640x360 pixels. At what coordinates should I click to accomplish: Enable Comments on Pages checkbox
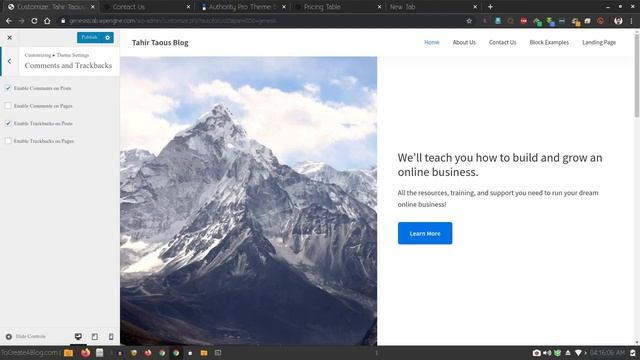tap(8, 106)
